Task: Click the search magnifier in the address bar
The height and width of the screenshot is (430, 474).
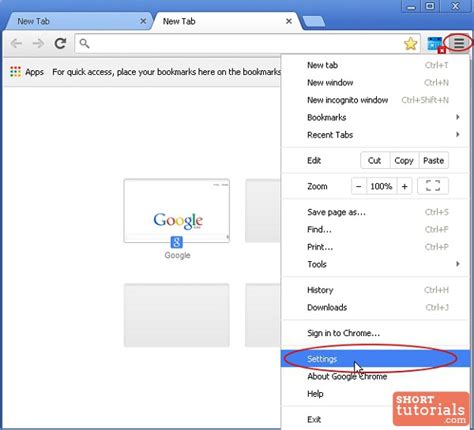Action: pyautogui.click(x=85, y=43)
